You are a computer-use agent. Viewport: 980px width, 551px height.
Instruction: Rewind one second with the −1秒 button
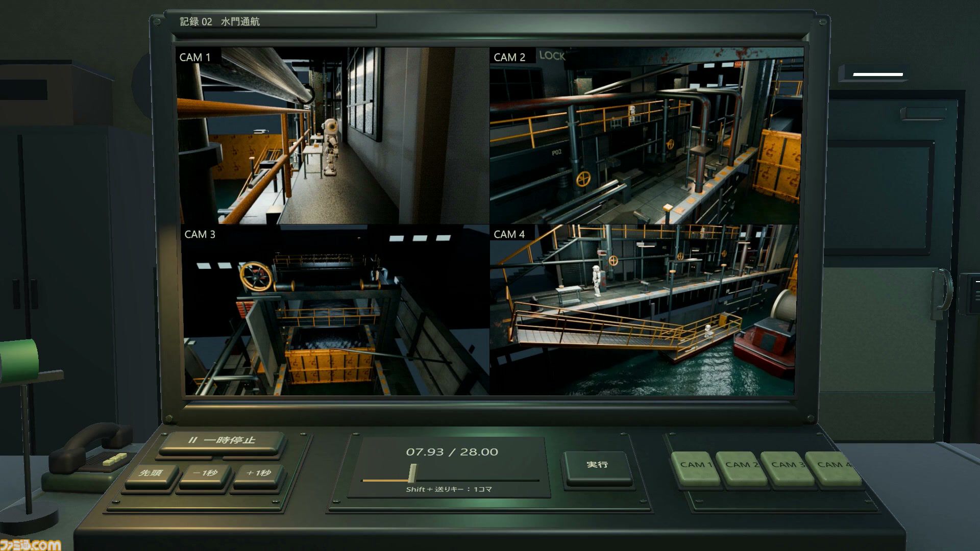[x=205, y=475]
